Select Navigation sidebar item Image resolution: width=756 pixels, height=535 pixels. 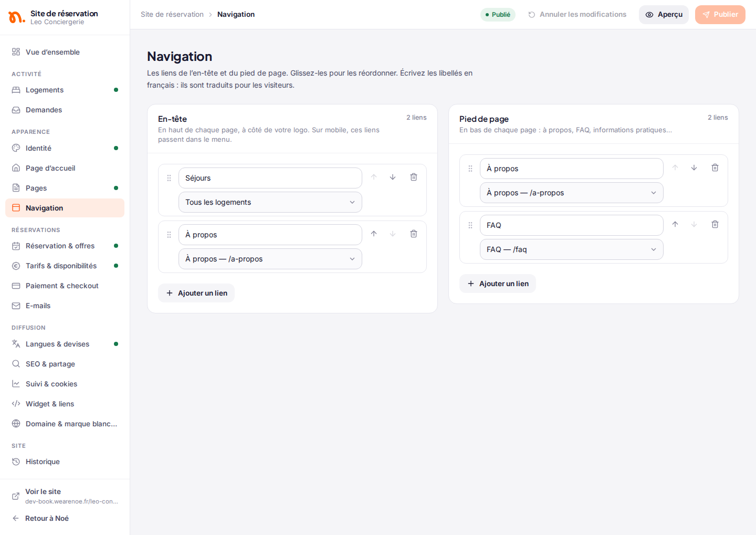click(65, 208)
